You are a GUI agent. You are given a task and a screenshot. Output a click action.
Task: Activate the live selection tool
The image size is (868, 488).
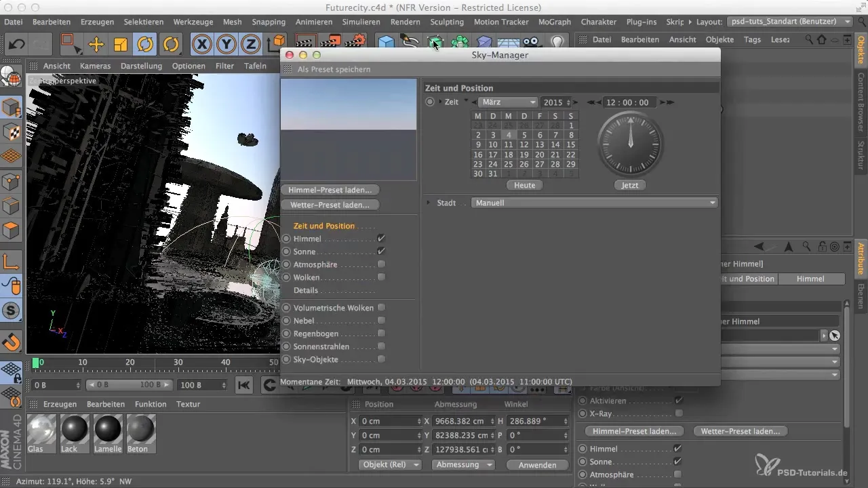tap(70, 45)
